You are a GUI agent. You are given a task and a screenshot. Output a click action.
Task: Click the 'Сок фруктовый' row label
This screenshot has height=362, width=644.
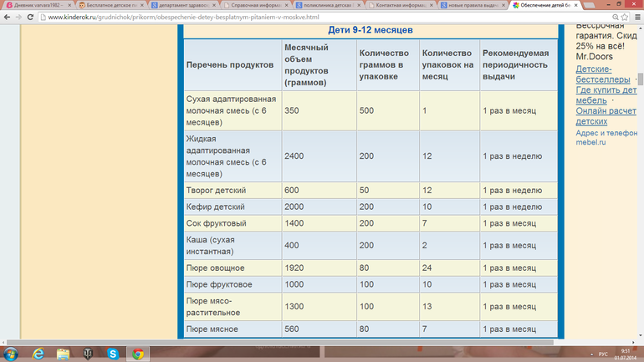pos(216,223)
